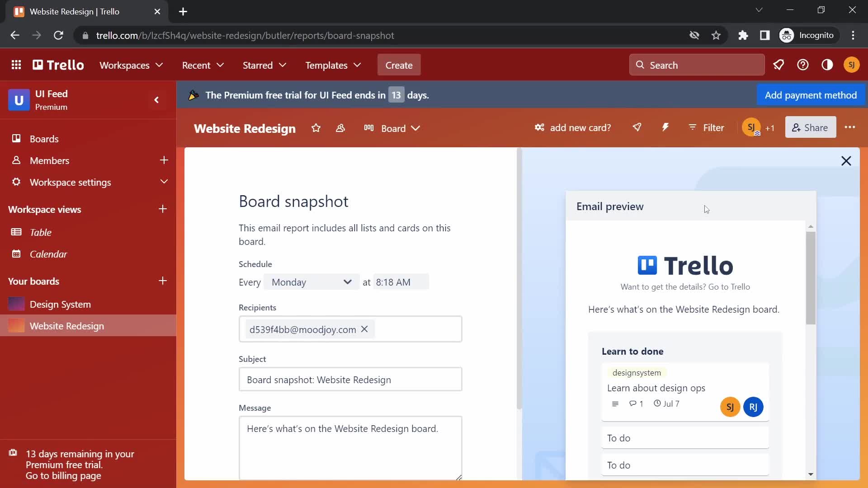The image size is (868, 488).
Task: Share the board
Action: click(x=810, y=127)
